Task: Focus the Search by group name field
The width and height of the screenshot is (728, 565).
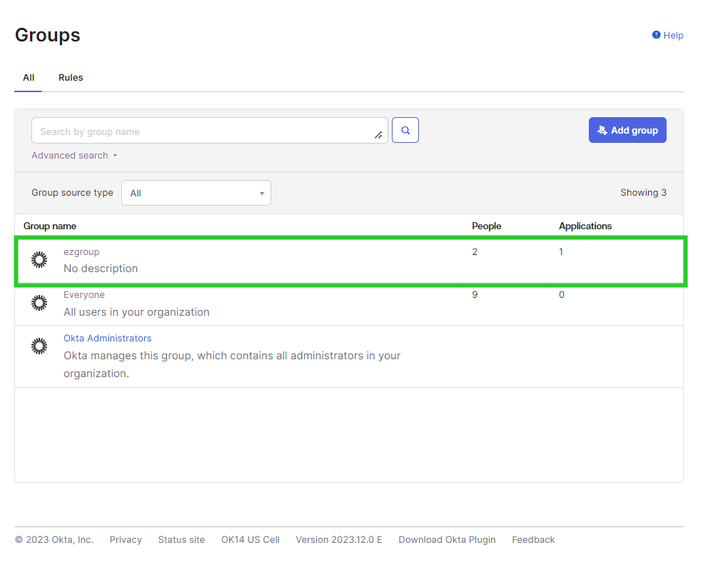Action: 209,130
